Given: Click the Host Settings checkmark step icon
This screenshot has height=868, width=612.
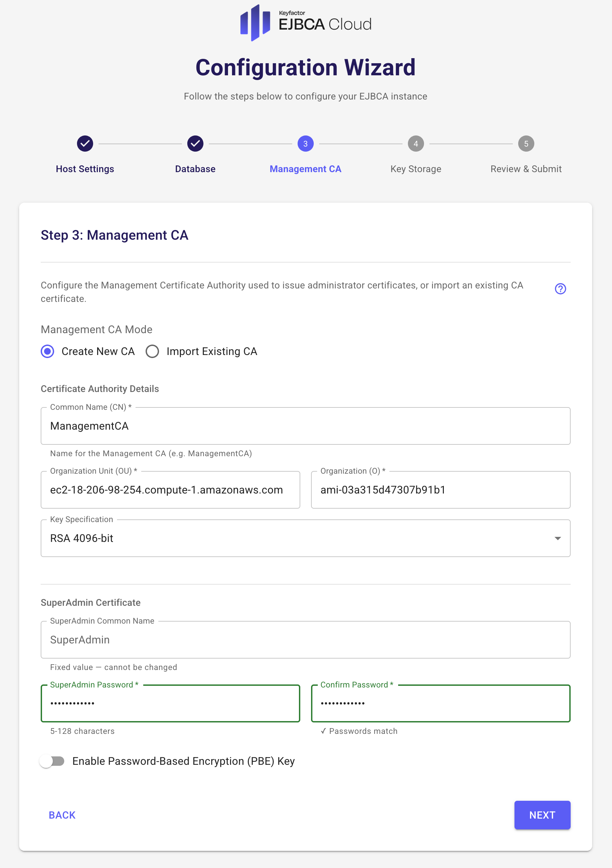Looking at the screenshot, I should tap(85, 144).
